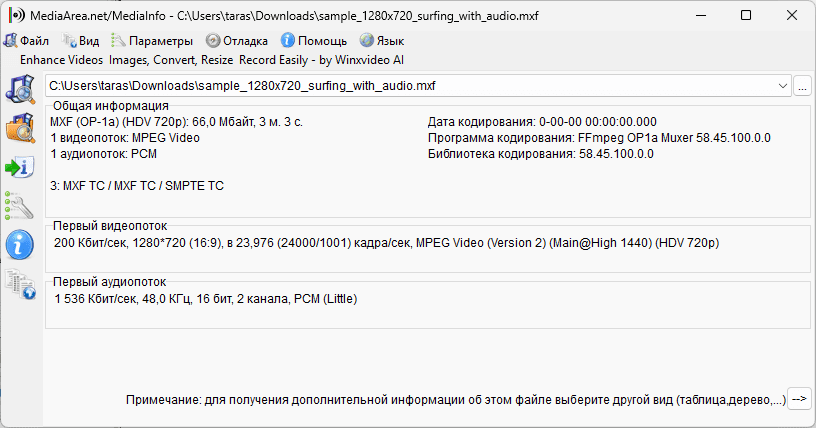
Task: Click the blue About info sidebar icon
Action: coord(20,244)
